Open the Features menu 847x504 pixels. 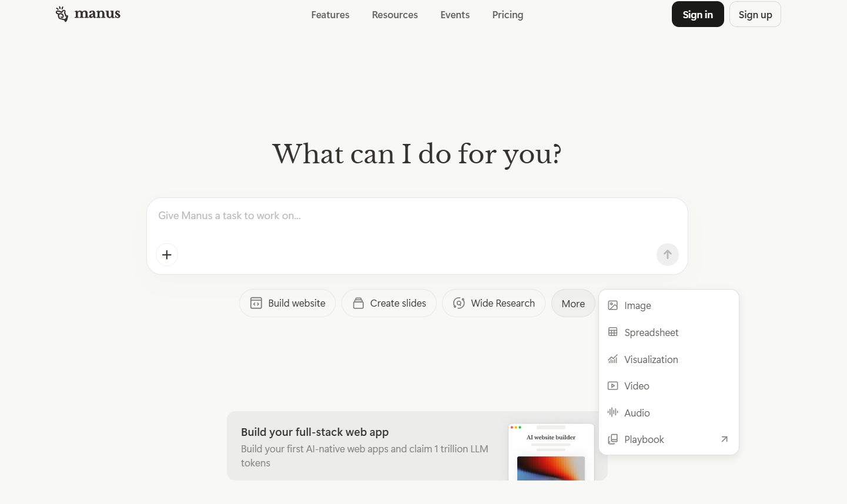[330, 15]
